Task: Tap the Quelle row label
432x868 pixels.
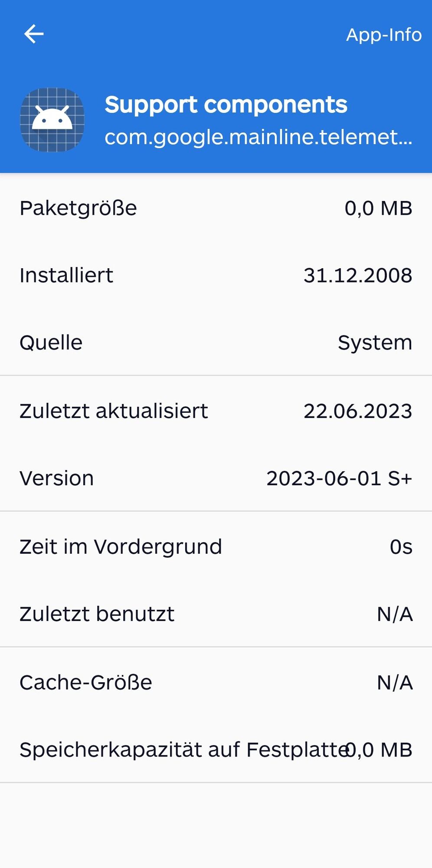Action: pyautogui.click(x=51, y=342)
